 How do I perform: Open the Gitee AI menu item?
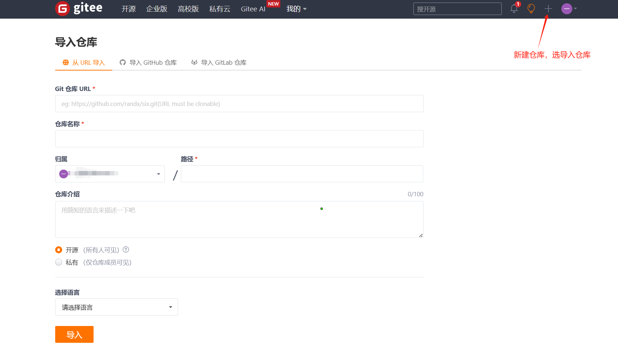click(x=253, y=9)
